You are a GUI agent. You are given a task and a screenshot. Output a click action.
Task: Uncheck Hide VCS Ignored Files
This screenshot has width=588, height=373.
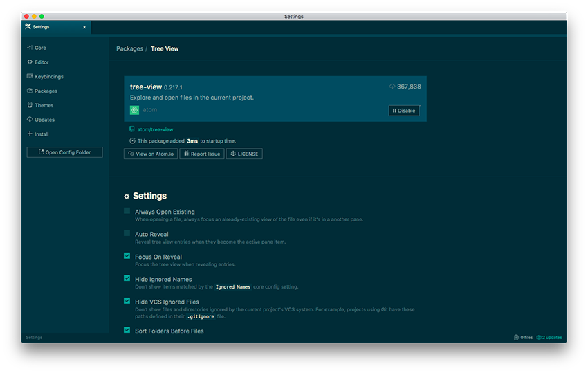coord(127,301)
